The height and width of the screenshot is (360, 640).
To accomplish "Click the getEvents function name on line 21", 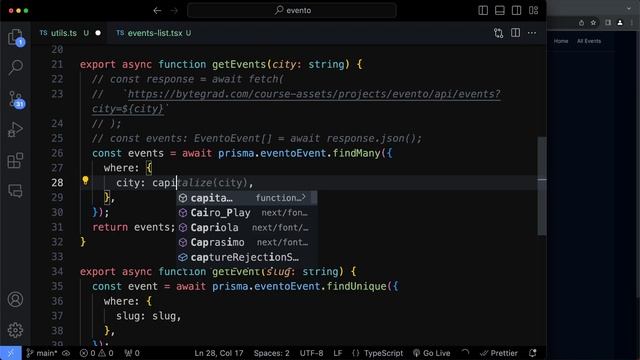I will click(x=239, y=64).
